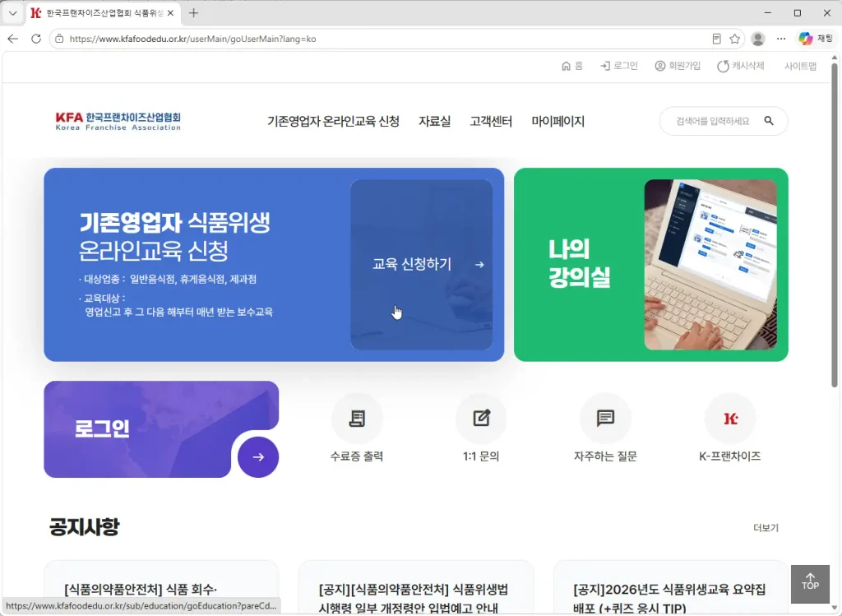Click the laptop image in 나의 강의실
This screenshot has width=842, height=616.
(710, 264)
